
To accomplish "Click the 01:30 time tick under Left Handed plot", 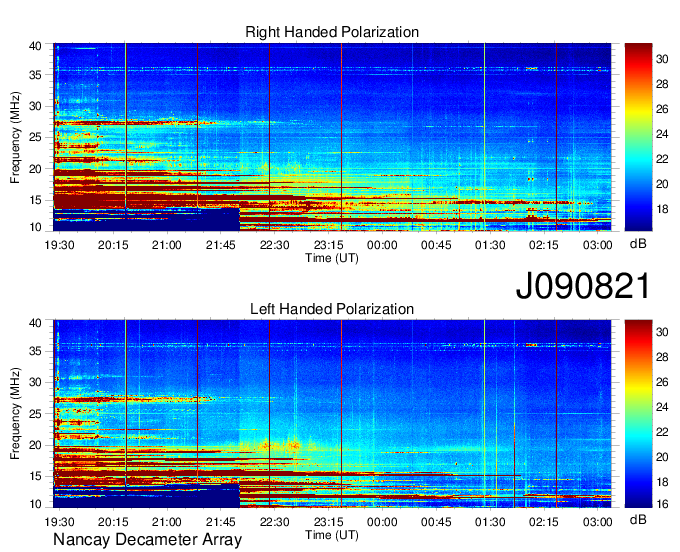I will (x=490, y=522).
